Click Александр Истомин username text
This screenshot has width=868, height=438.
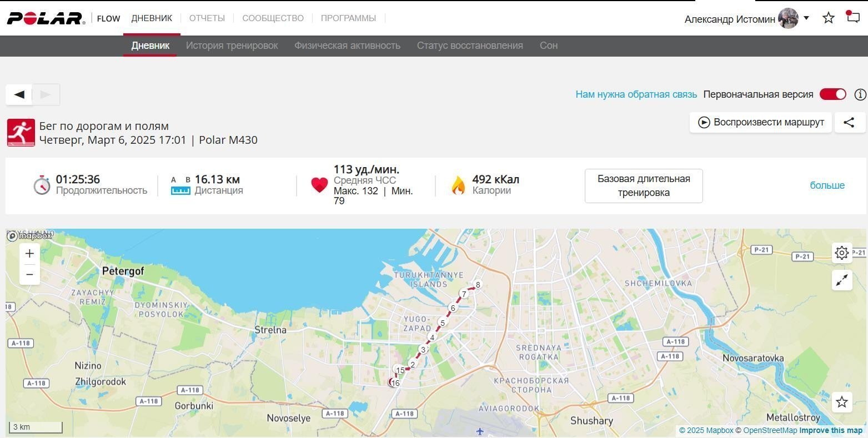tap(730, 19)
